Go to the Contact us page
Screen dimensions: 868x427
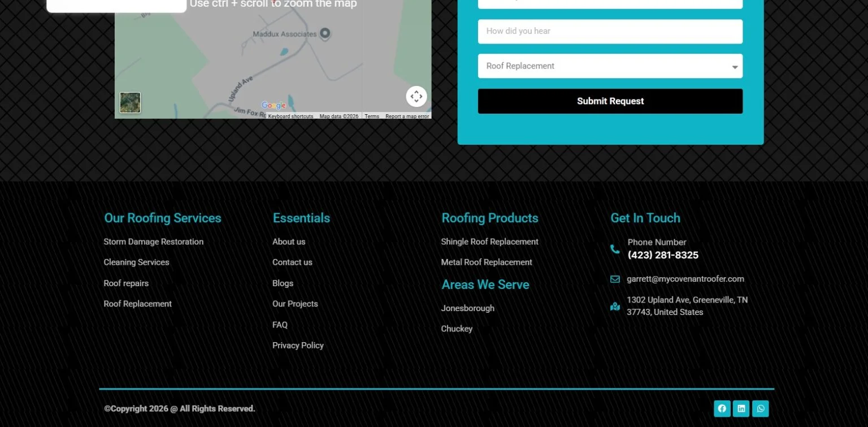click(x=292, y=262)
